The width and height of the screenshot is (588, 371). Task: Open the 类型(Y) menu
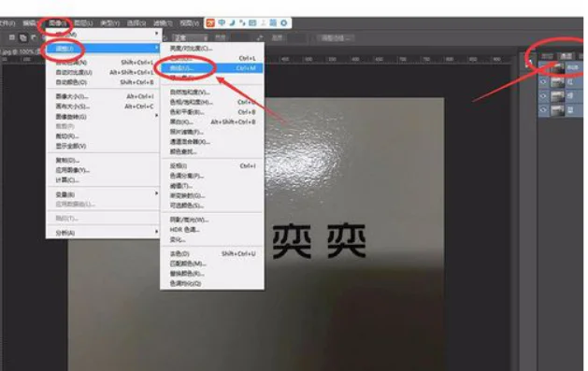click(x=109, y=23)
